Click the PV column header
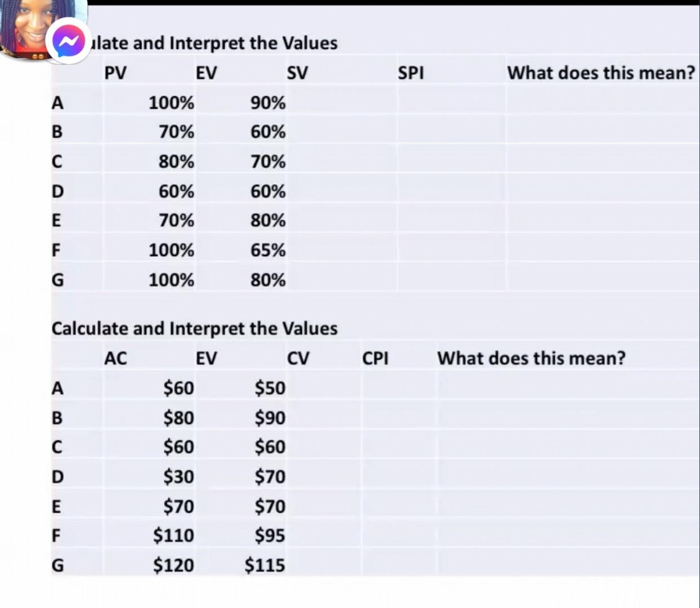 click(x=115, y=73)
